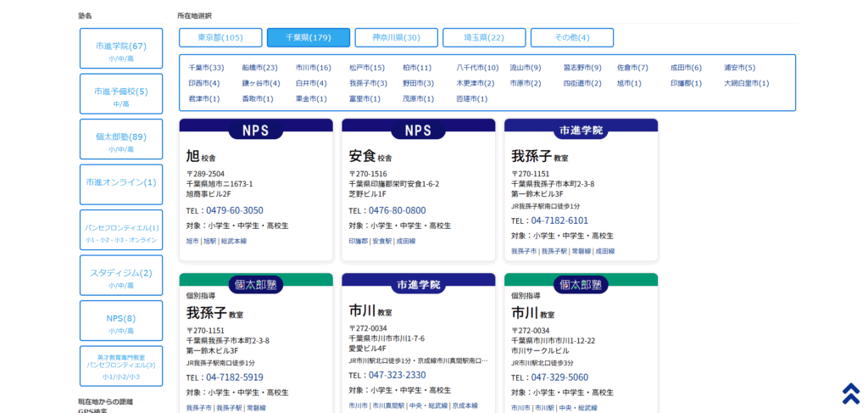Choose city 八千代市(10)
Viewport: 868px width, 413px height.
click(478, 68)
